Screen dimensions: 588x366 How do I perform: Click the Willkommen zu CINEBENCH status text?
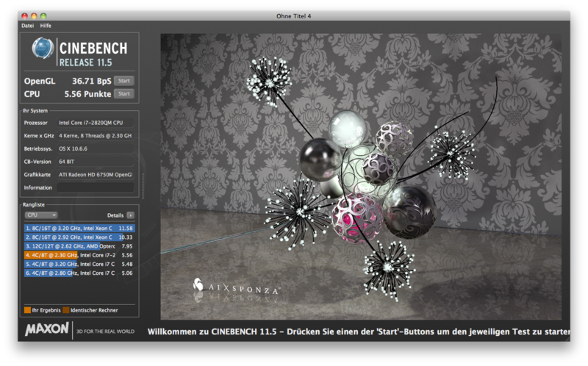pyautogui.click(x=359, y=331)
